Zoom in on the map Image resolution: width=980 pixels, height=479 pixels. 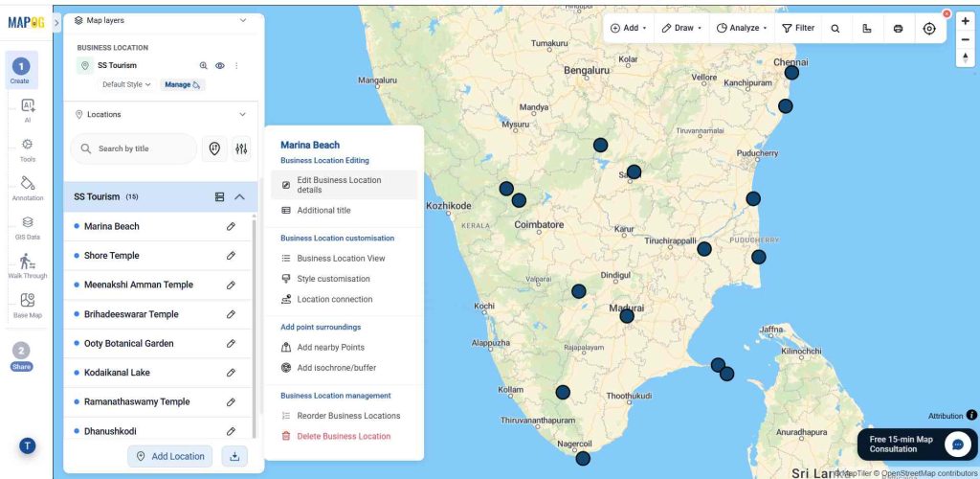click(966, 21)
